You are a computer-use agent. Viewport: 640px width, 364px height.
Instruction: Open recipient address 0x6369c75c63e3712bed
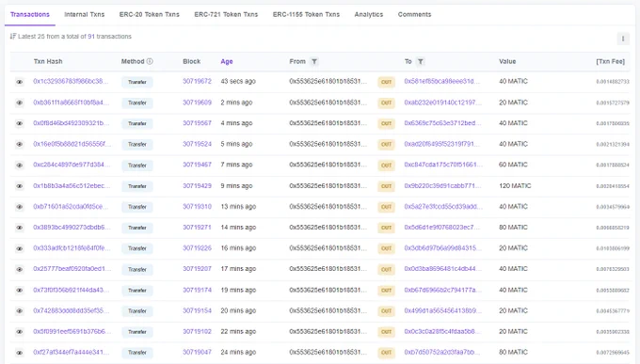(x=443, y=123)
